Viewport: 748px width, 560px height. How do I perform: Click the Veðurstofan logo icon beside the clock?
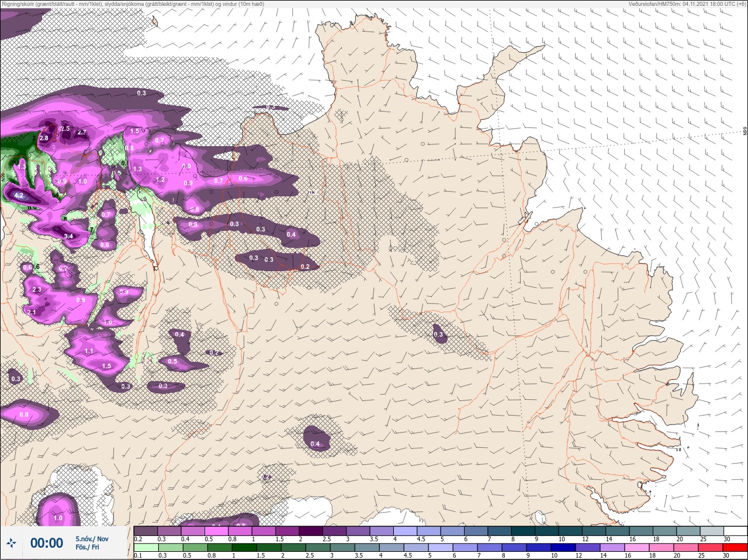tap(11, 543)
